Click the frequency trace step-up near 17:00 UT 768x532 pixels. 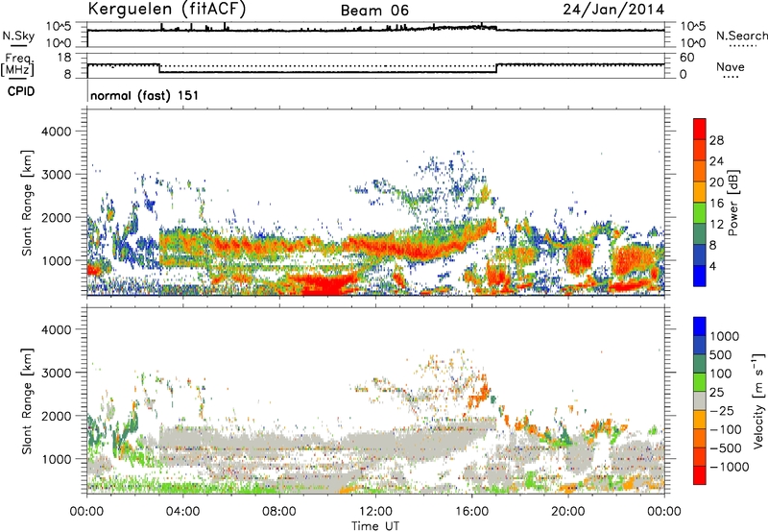coord(496,68)
